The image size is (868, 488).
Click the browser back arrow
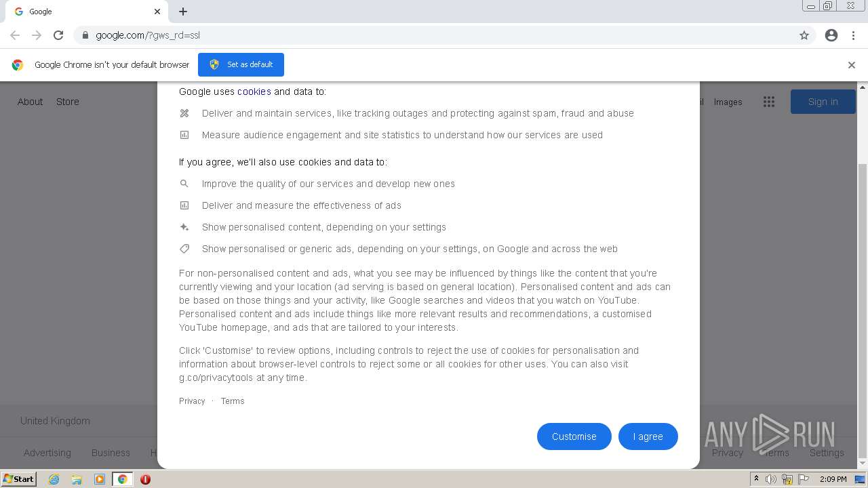coord(15,35)
